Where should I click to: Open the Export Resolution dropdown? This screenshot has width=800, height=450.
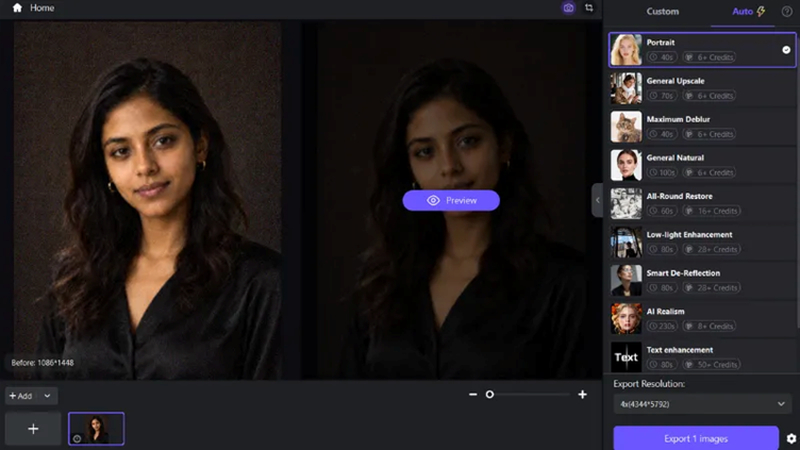[x=702, y=404]
